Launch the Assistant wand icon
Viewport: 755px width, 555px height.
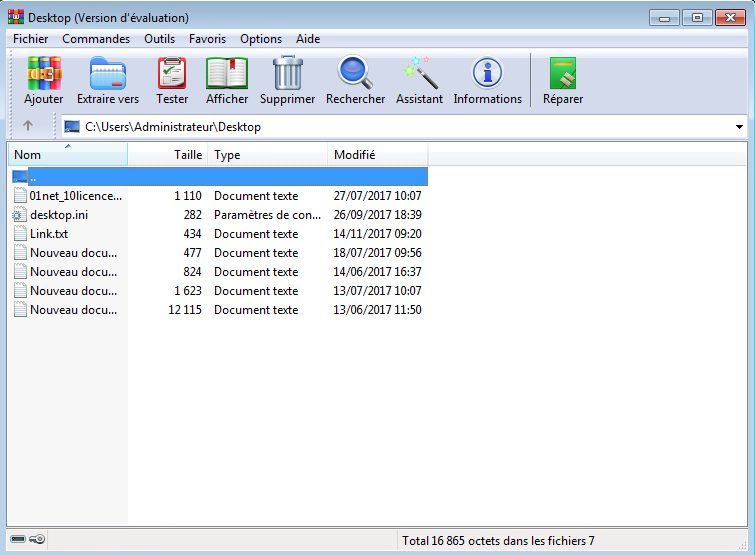point(419,73)
